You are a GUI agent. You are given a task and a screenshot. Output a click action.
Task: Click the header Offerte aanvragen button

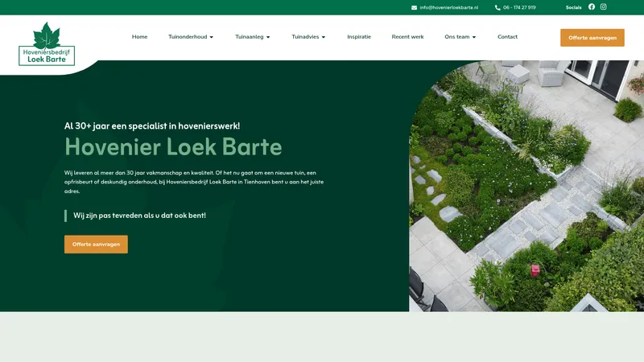pos(592,38)
